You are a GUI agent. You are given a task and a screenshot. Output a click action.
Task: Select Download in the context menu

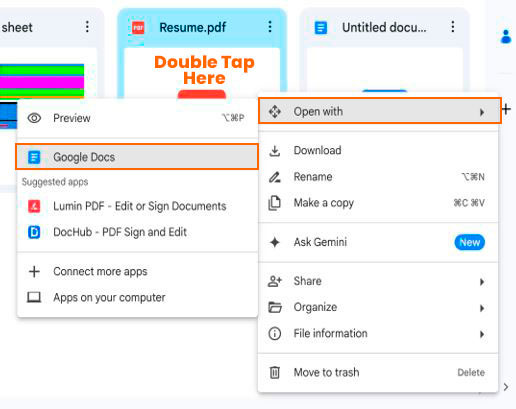[378, 151]
